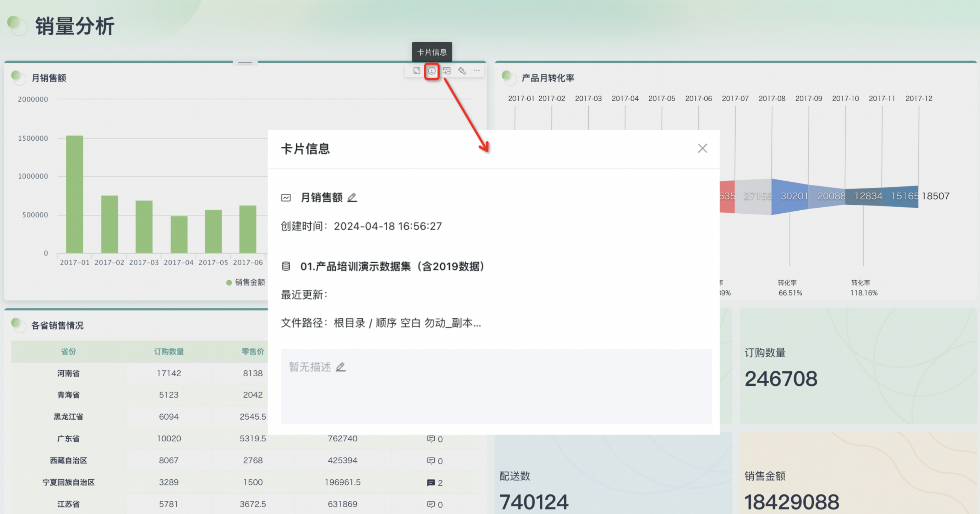Click the drag handle atop 月销售额 card

(x=245, y=63)
